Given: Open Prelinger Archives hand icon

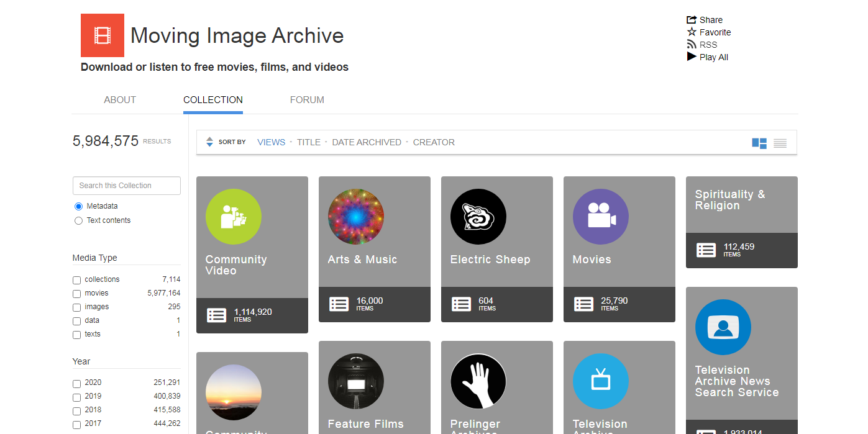Looking at the screenshot, I should 478,381.
